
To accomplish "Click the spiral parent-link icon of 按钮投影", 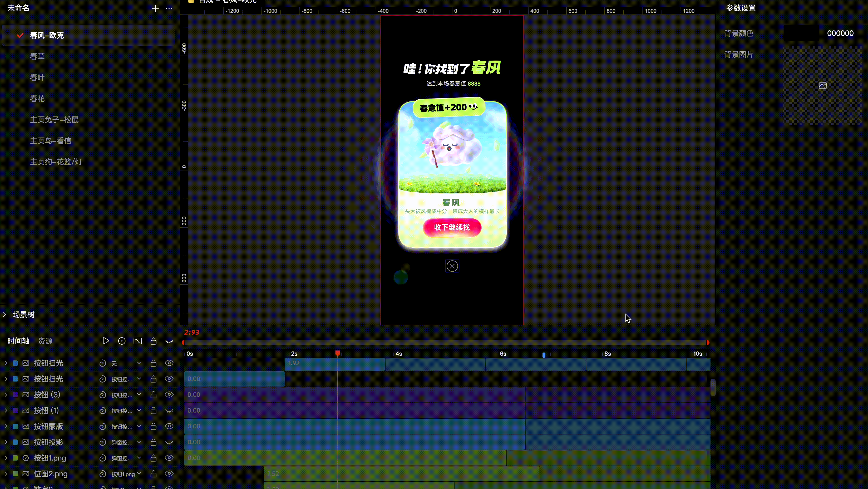I will (102, 442).
